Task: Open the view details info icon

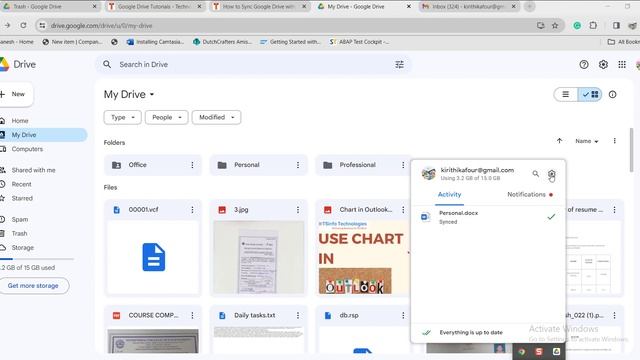Action: pos(612,94)
